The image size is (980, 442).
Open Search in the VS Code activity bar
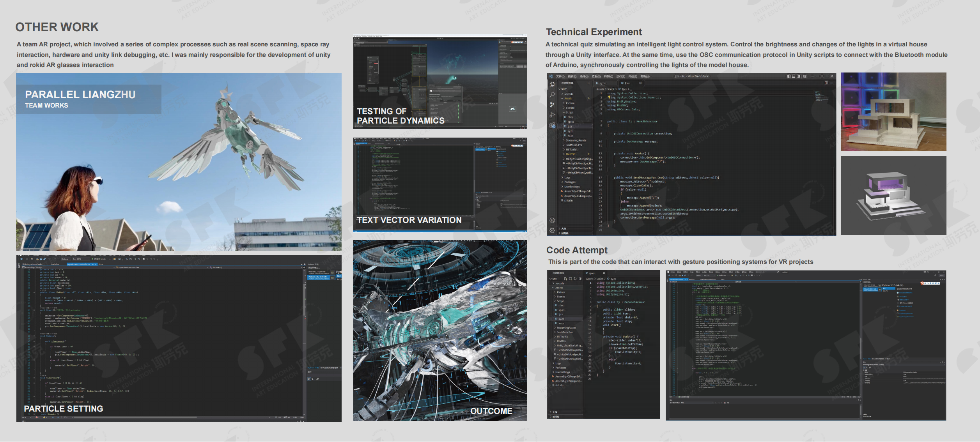pyautogui.click(x=552, y=94)
